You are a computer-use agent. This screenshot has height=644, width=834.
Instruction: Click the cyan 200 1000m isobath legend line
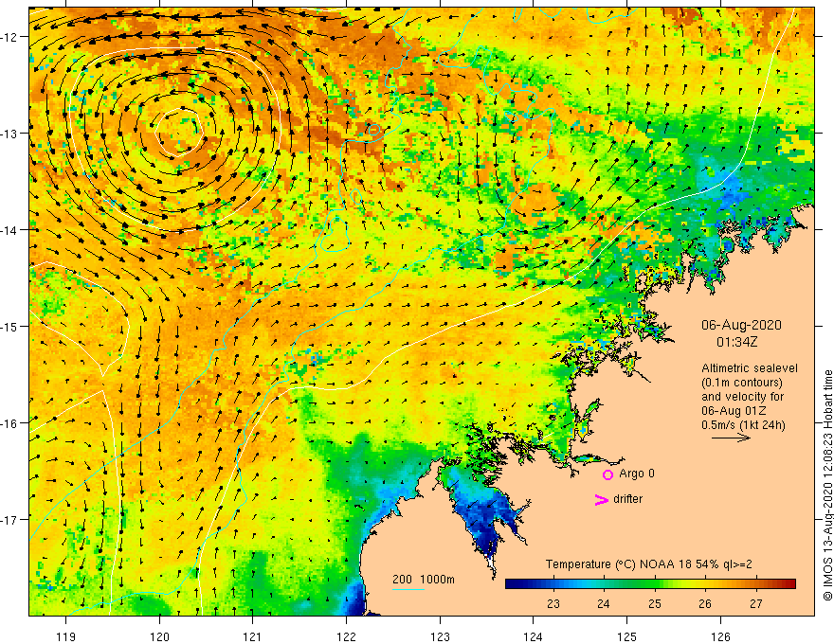point(408,589)
